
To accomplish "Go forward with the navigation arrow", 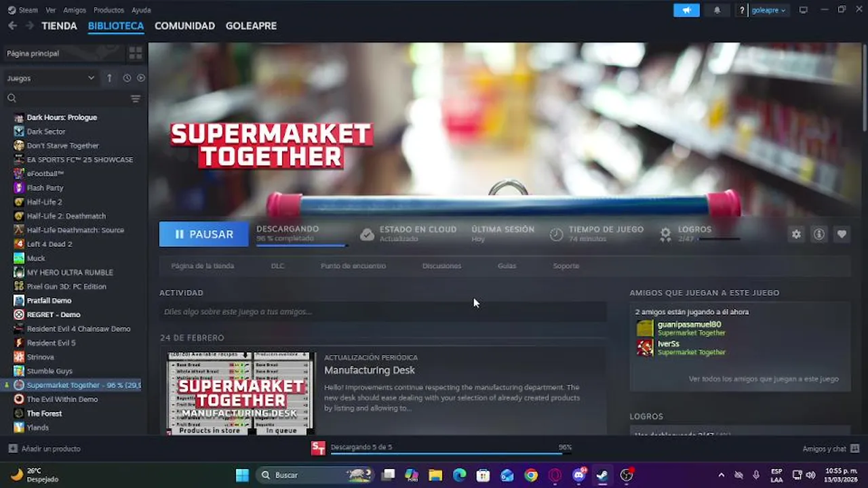I will coord(29,26).
